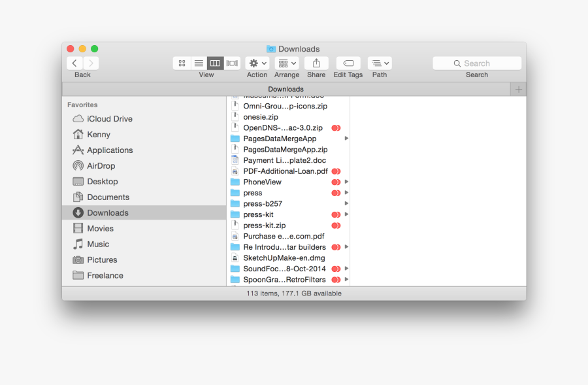The height and width of the screenshot is (385, 588).
Task: Click inside the Search field
Action: point(477,63)
